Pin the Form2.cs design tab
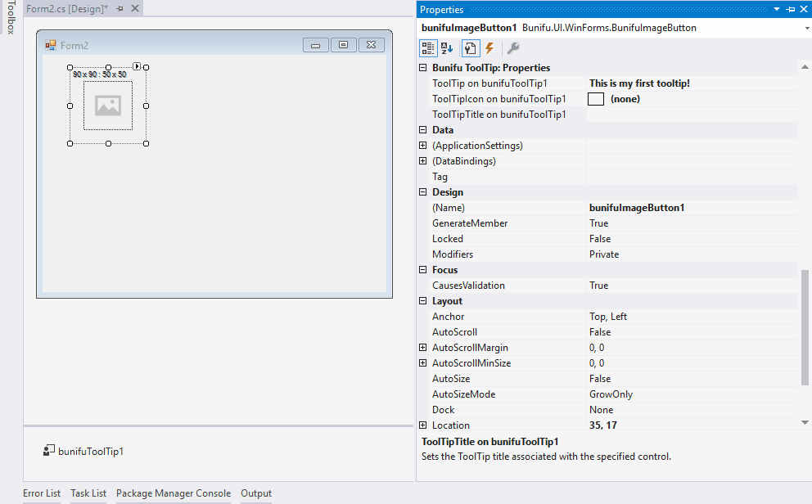 pos(120,8)
